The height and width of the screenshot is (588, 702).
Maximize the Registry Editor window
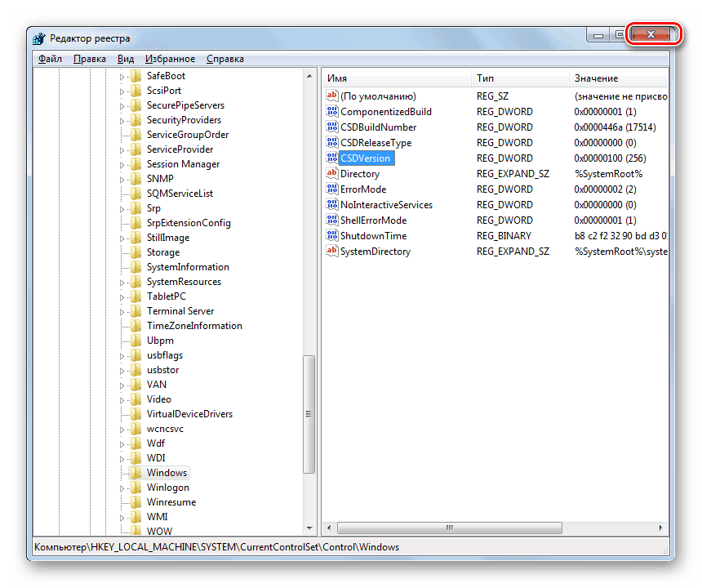(x=620, y=34)
